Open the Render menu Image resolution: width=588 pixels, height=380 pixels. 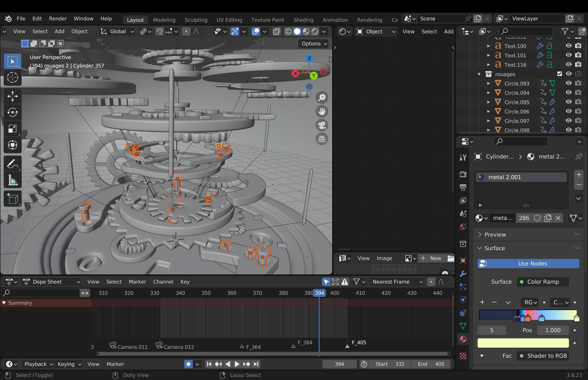(x=58, y=19)
